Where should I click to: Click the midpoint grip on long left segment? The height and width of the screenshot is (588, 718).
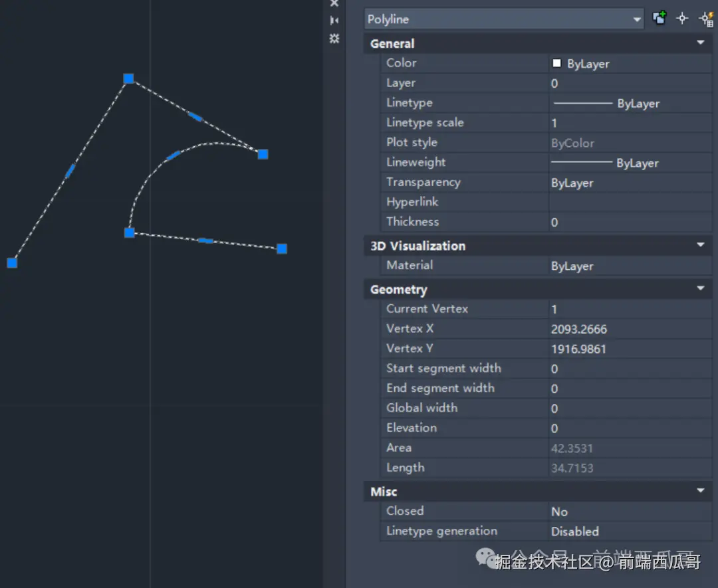[70, 171]
